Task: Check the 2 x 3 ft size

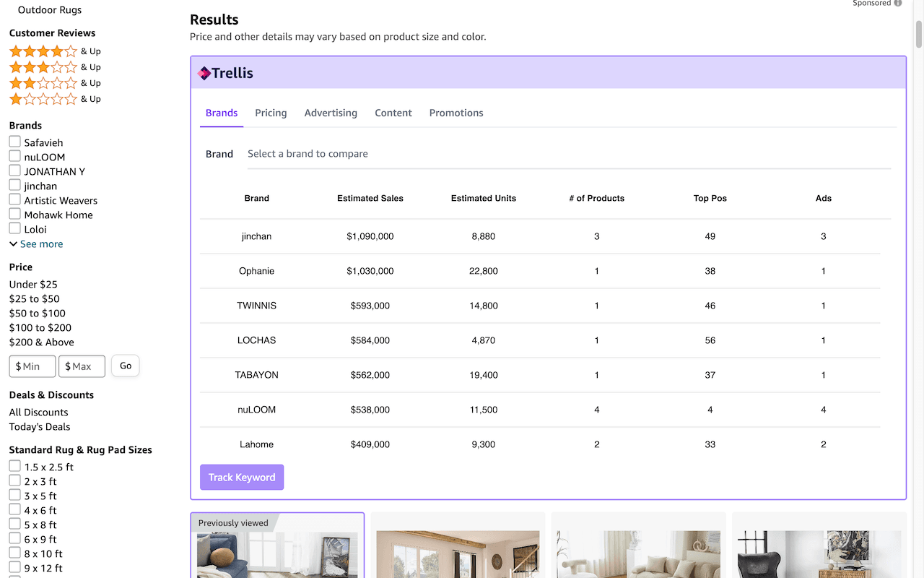Action: tap(14, 480)
